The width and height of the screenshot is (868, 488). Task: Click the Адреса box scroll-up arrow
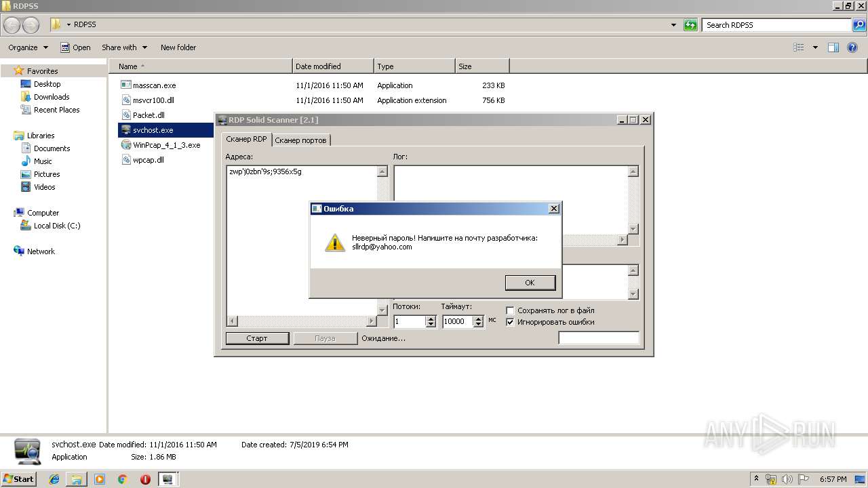pos(382,171)
